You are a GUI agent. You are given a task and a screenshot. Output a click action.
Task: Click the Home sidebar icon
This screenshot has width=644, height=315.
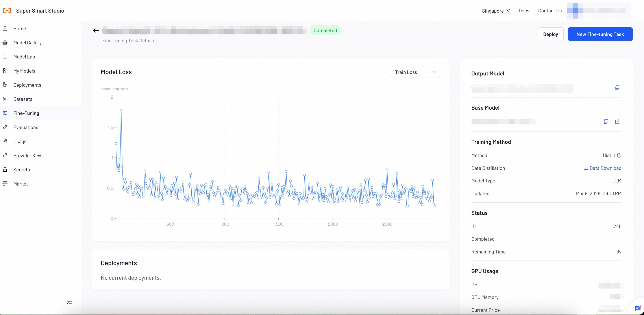5,28
